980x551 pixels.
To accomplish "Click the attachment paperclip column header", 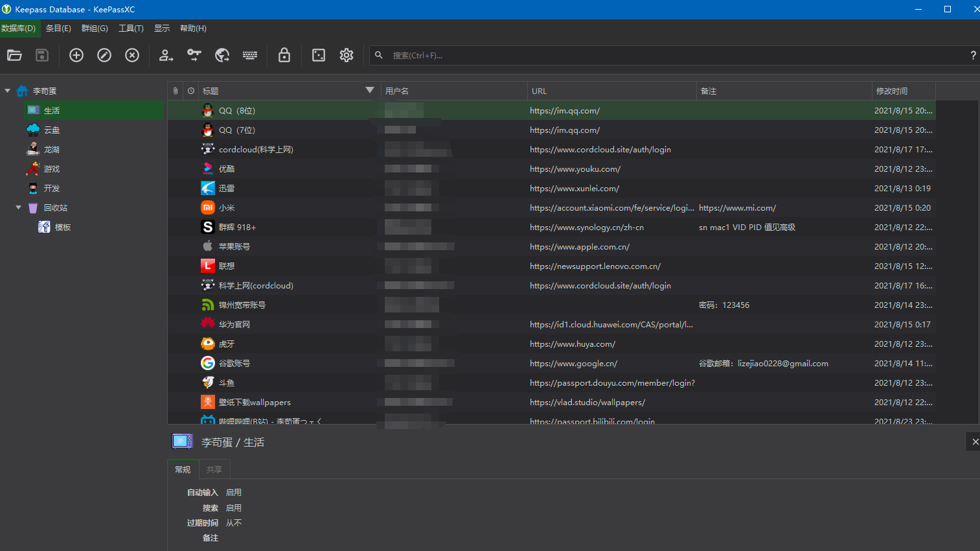I will pos(176,91).
